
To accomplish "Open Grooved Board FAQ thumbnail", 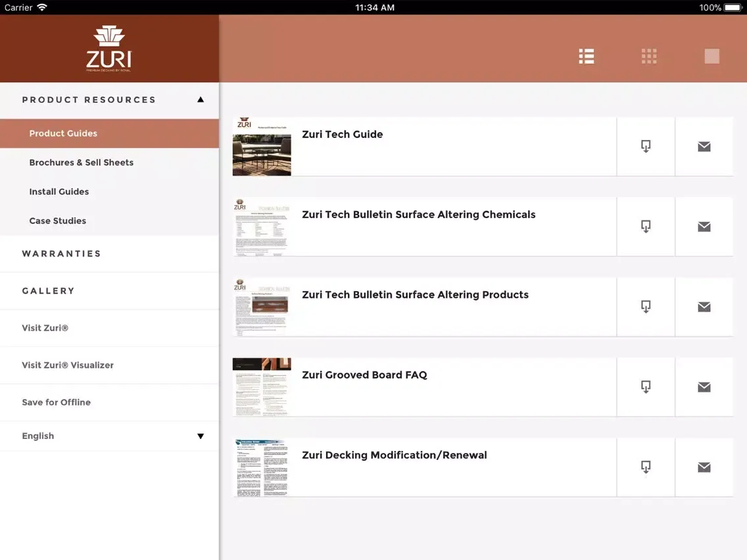I will (262, 386).
